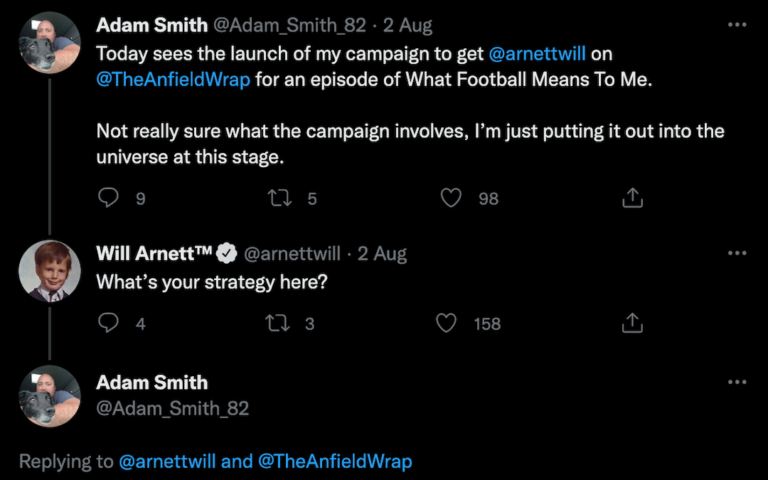Retweet Adam Smith's campaign launch tweet
768x480 pixels.
coord(280,198)
